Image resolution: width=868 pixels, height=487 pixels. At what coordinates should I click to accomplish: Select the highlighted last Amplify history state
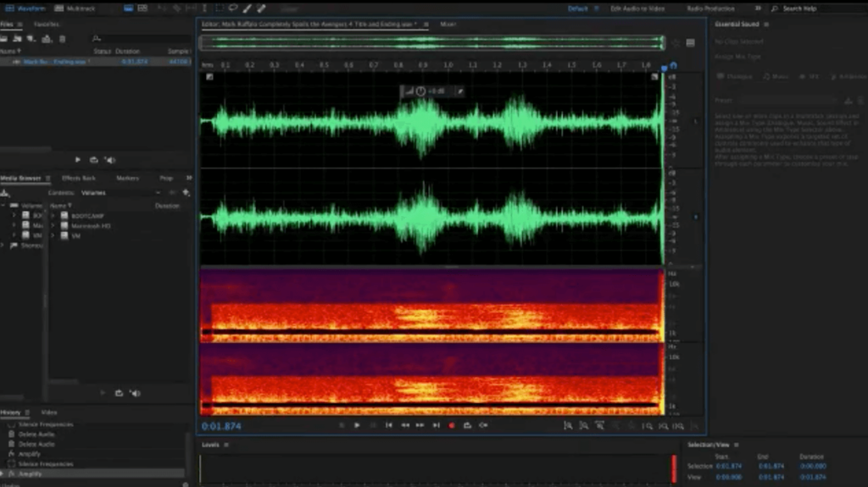[92, 473]
